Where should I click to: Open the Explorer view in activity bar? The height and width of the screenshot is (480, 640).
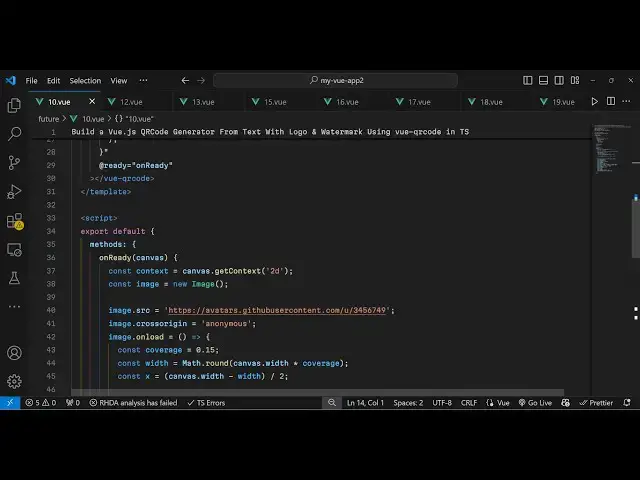click(x=14, y=105)
